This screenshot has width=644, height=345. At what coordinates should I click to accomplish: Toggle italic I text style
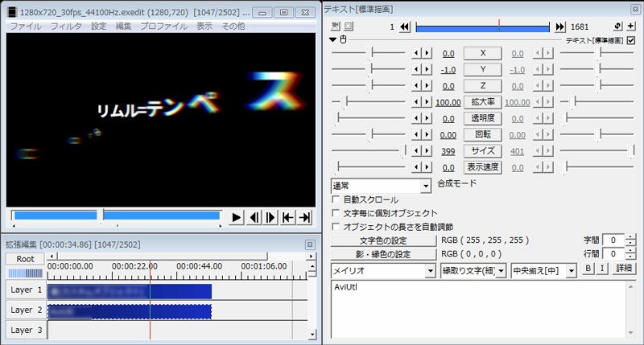click(601, 269)
